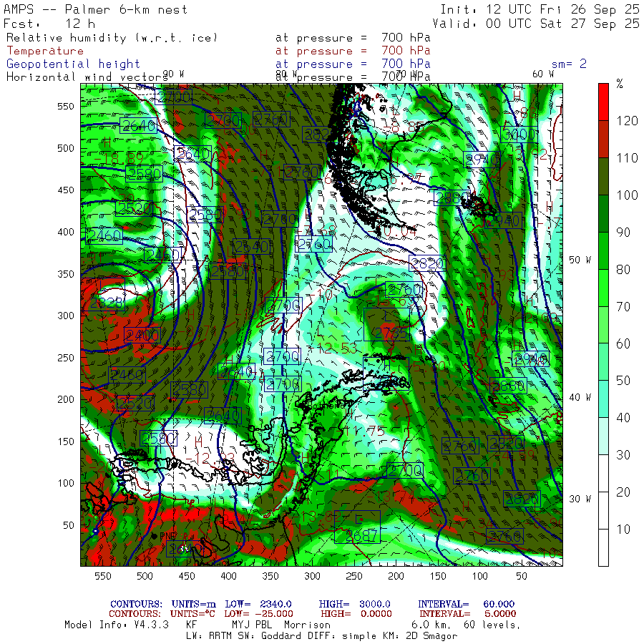Click the '50 W' longitude label on right edge
644x644 pixels.
pyautogui.click(x=579, y=259)
